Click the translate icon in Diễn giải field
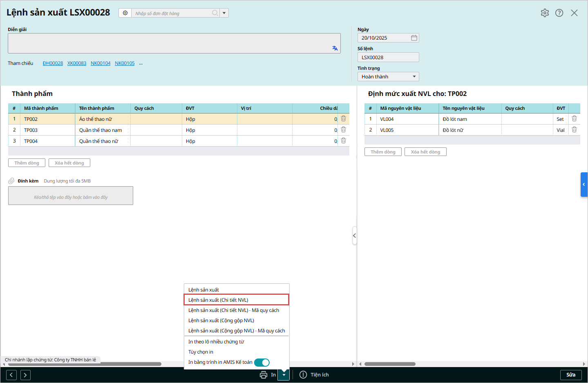Viewport: 588px width, 383px height. 335,48
